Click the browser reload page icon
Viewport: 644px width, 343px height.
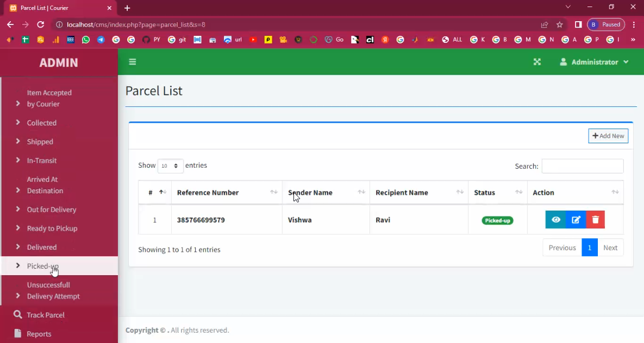(x=40, y=24)
